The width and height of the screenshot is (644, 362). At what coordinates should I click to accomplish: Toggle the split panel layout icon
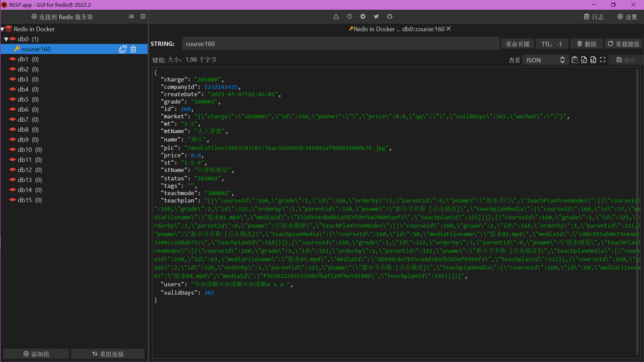[143, 16]
